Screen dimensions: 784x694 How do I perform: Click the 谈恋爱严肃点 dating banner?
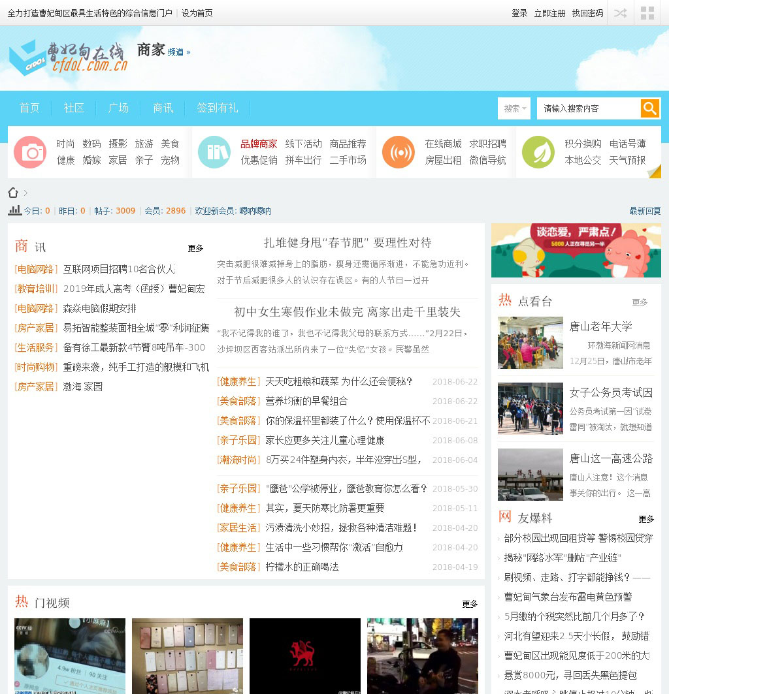click(x=576, y=251)
